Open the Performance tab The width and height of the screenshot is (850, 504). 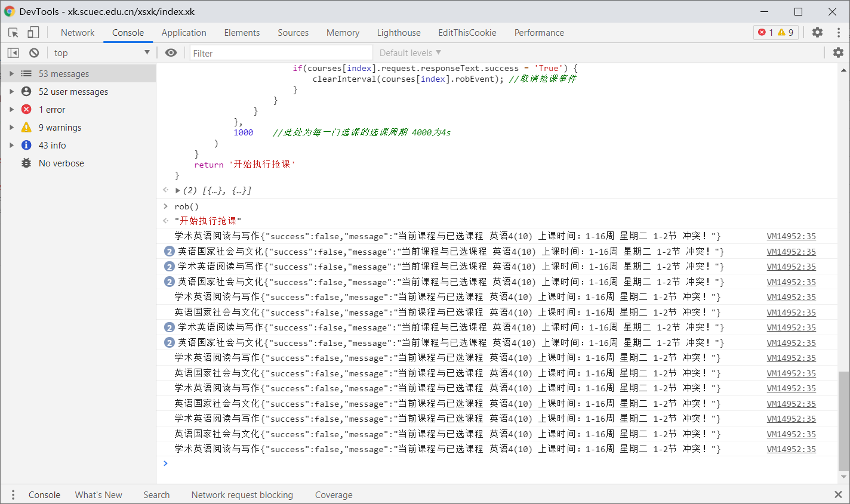coord(539,33)
